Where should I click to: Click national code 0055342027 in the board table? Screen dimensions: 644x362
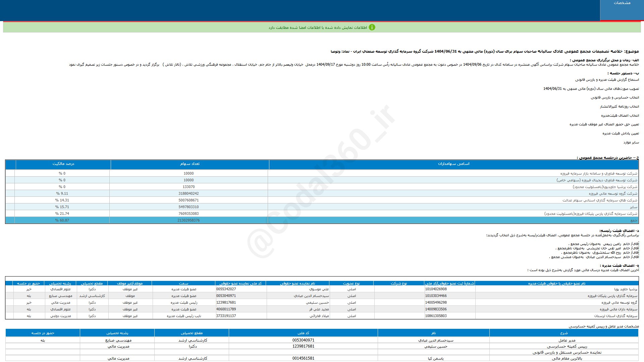(226, 289)
